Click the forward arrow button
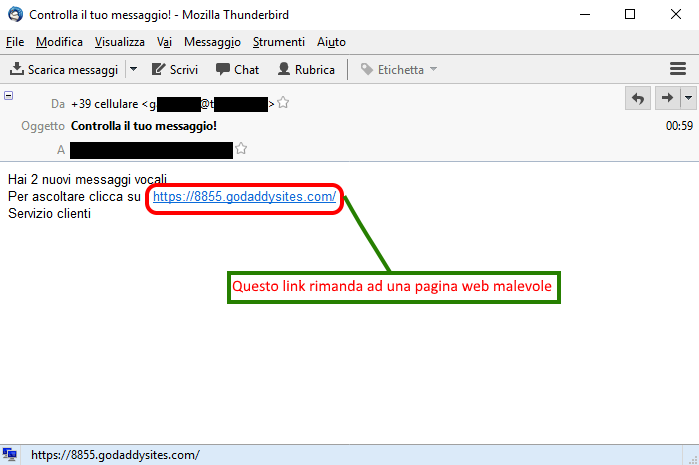Screen dimensions: 699x465 pos(667,98)
